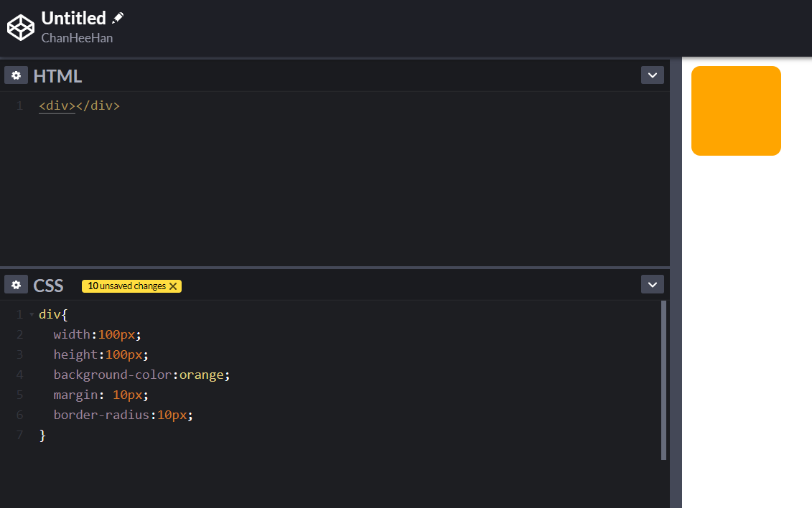Click the CodePen logo icon
This screenshot has width=812, height=508.
21,27
